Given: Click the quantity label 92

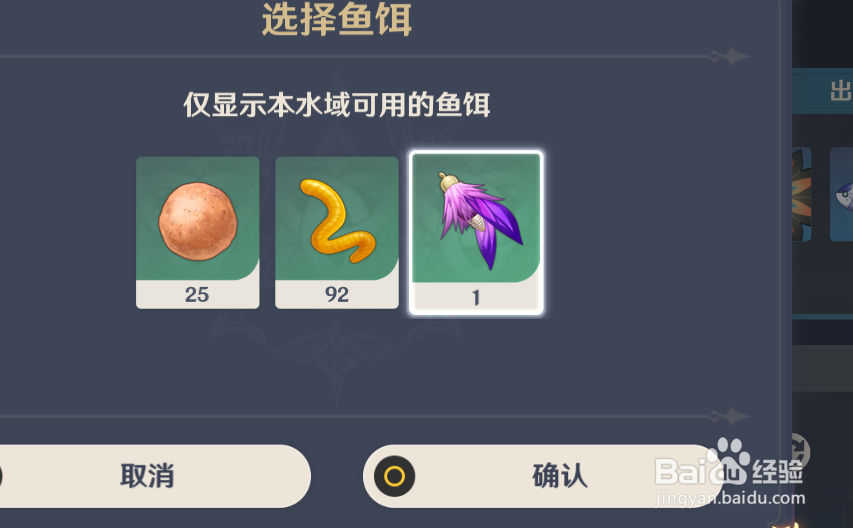Looking at the screenshot, I should pos(337,295).
